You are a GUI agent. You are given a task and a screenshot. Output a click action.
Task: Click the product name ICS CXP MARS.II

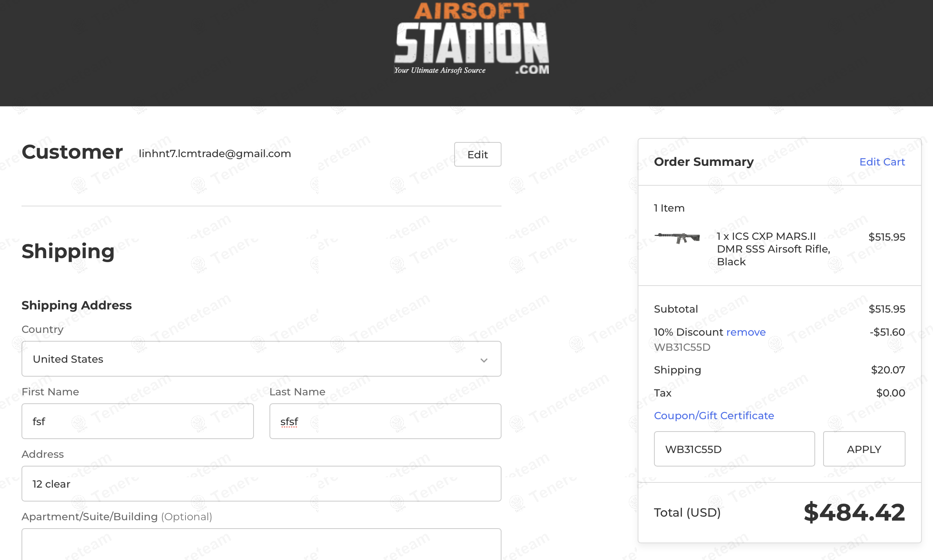(773, 249)
